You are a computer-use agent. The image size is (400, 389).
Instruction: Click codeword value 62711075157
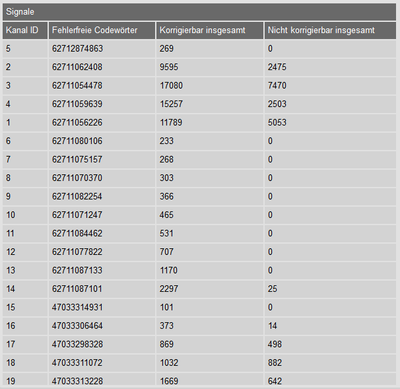point(77,160)
